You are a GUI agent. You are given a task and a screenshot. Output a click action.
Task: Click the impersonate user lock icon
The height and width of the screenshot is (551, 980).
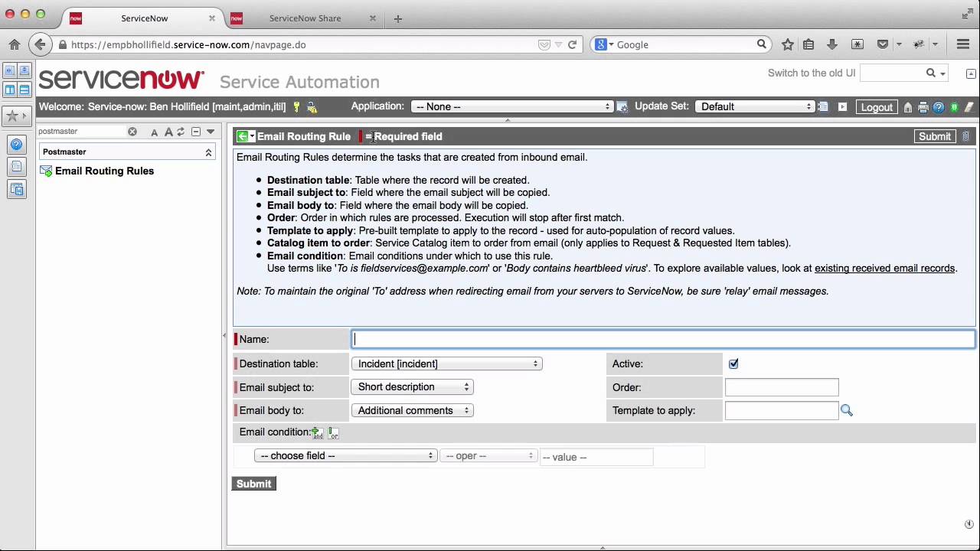(x=312, y=107)
